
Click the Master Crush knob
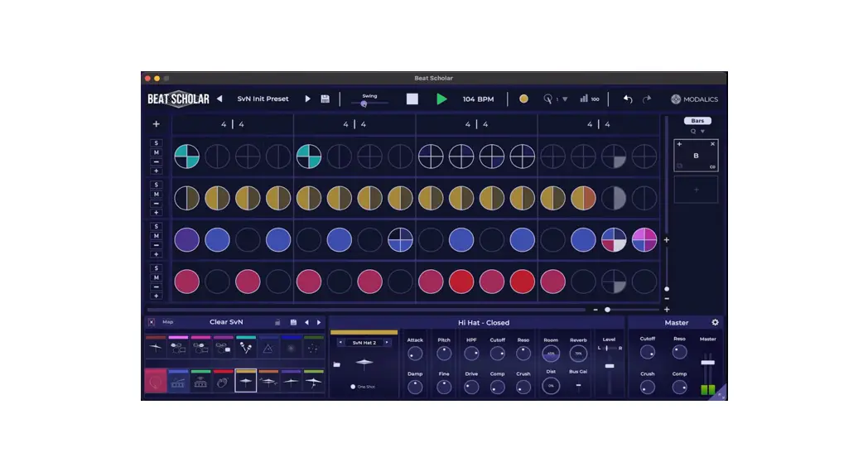pos(647,388)
